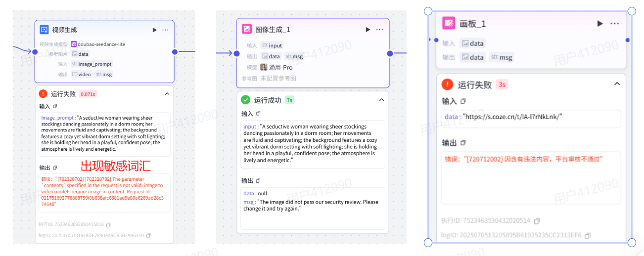Run the 视频生成 node with play button
Image resolution: width=644 pixels, height=256 pixels.
click(x=155, y=30)
